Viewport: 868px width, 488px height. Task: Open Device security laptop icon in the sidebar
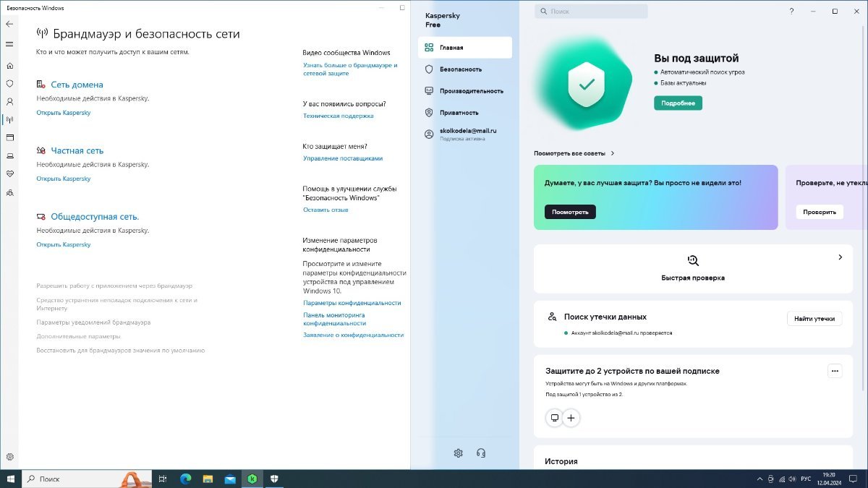[x=9, y=155]
